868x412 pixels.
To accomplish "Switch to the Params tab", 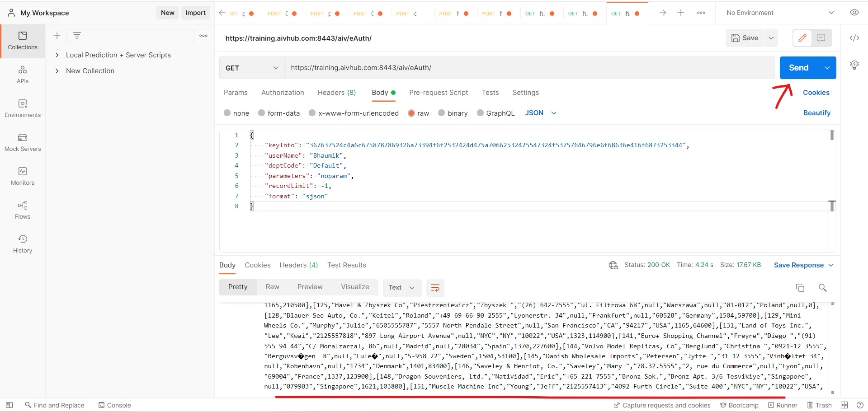I will 236,93.
